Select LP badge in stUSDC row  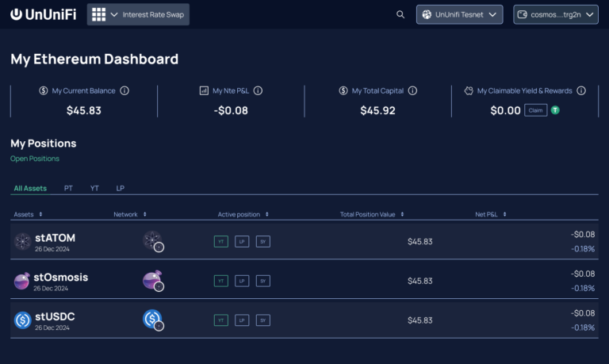point(242,320)
